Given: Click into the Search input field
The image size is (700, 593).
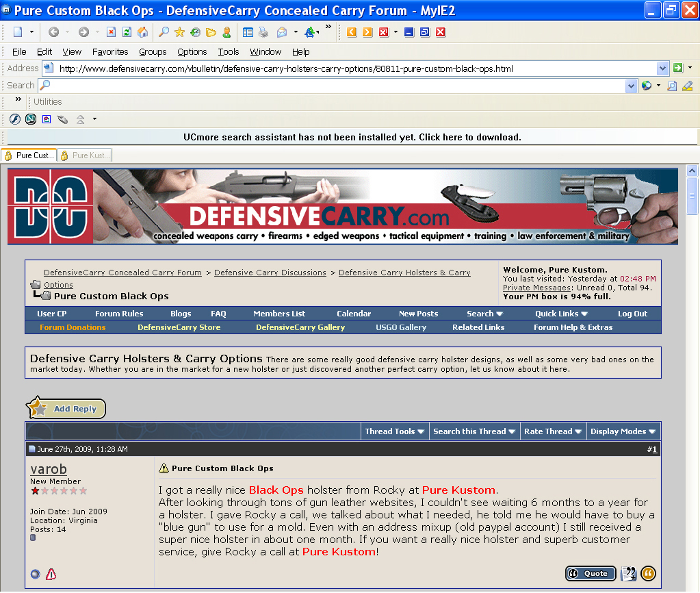Looking at the screenshot, I should [337, 86].
